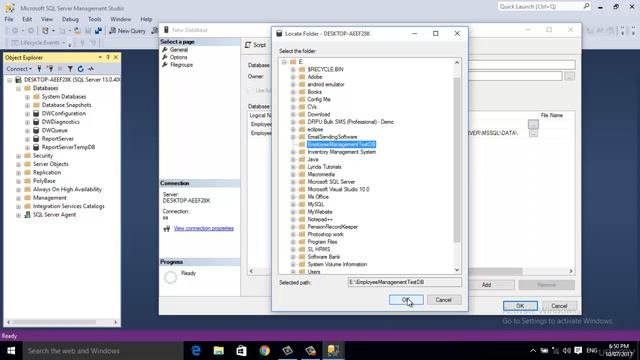Open the File menu

tap(9, 19)
